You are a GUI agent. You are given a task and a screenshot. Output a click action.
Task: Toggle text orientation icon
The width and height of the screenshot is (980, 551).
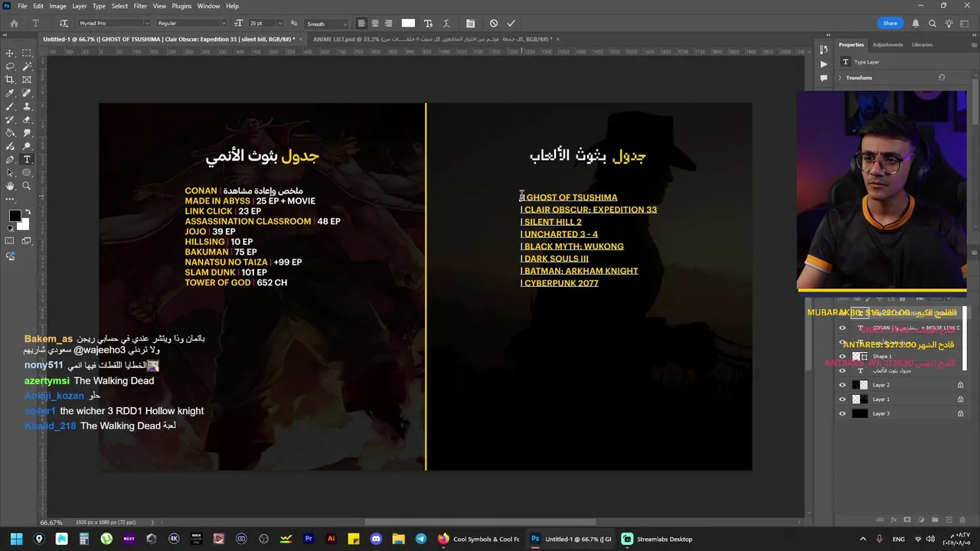coord(64,23)
